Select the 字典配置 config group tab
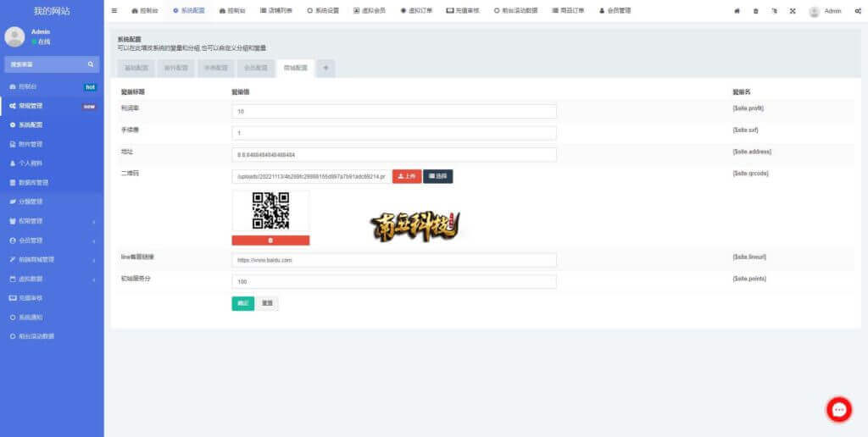868x437 pixels. [216, 68]
